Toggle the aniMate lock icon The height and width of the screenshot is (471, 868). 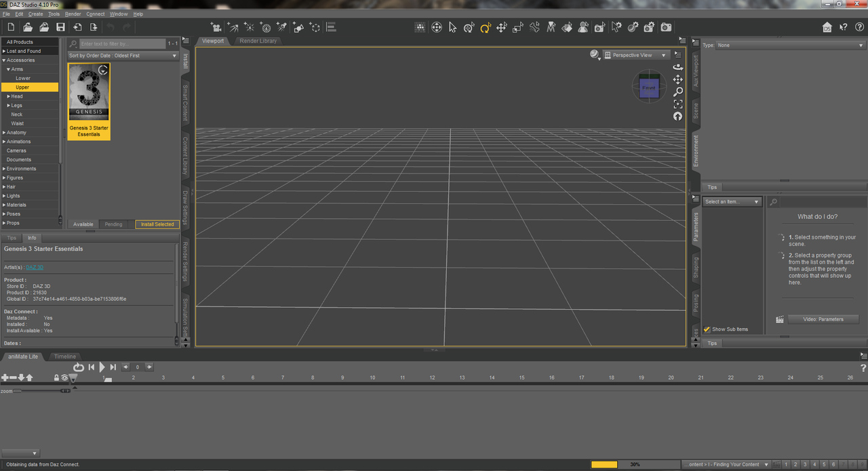pos(57,377)
